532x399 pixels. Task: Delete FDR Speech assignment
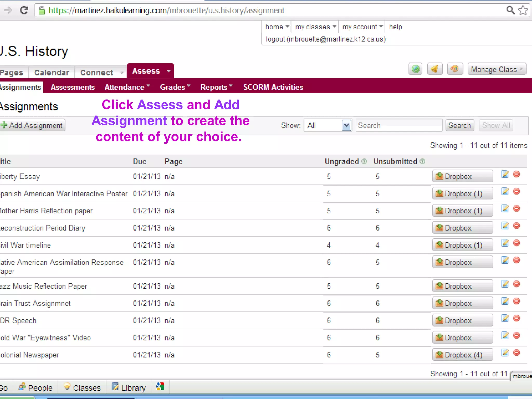(517, 318)
